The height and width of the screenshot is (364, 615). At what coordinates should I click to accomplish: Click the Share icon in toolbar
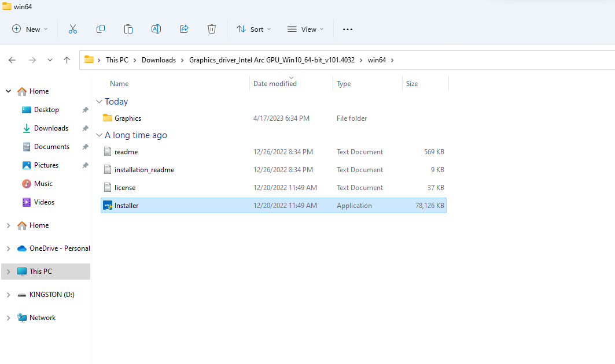point(184,29)
